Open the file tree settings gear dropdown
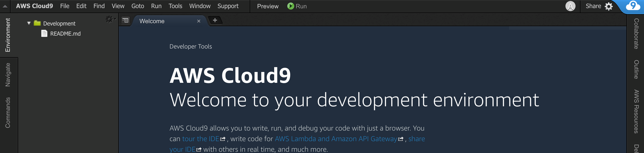This screenshot has height=153, width=644. point(111,19)
